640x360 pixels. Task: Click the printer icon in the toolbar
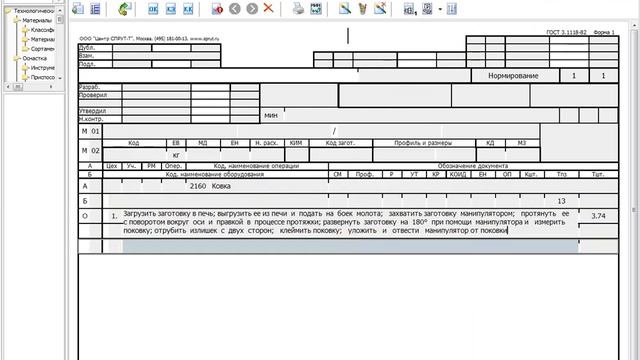tap(298, 9)
